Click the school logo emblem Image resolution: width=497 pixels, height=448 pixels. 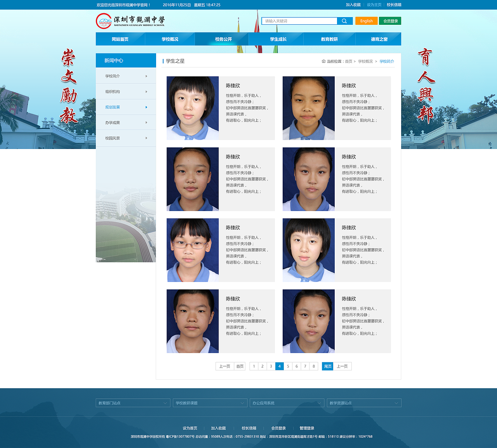point(104,21)
